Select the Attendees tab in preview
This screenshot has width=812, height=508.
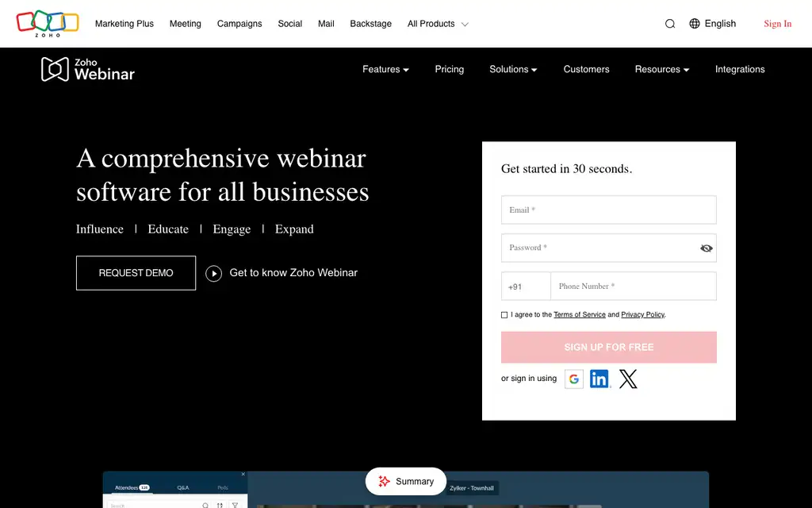point(132,488)
